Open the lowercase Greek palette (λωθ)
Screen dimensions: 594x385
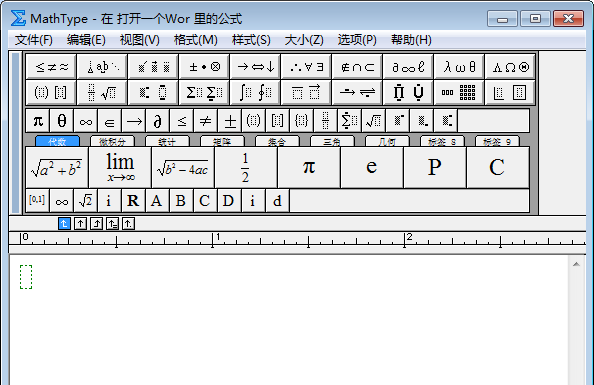point(459,67)
